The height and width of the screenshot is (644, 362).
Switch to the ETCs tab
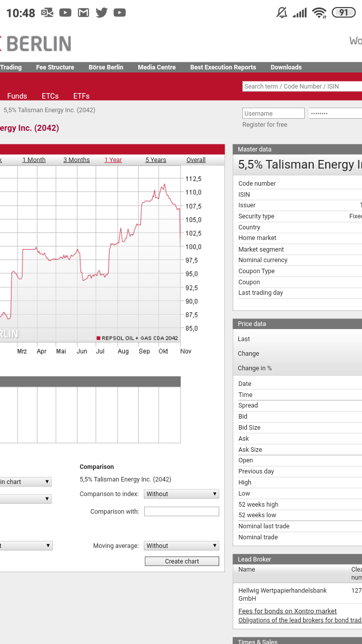point(50,96)
